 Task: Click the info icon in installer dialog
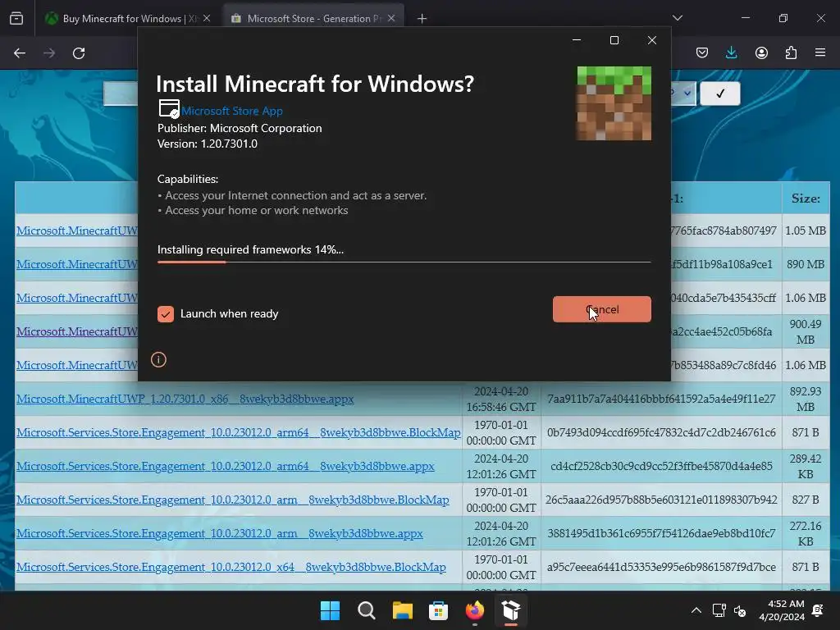(158, 359)
